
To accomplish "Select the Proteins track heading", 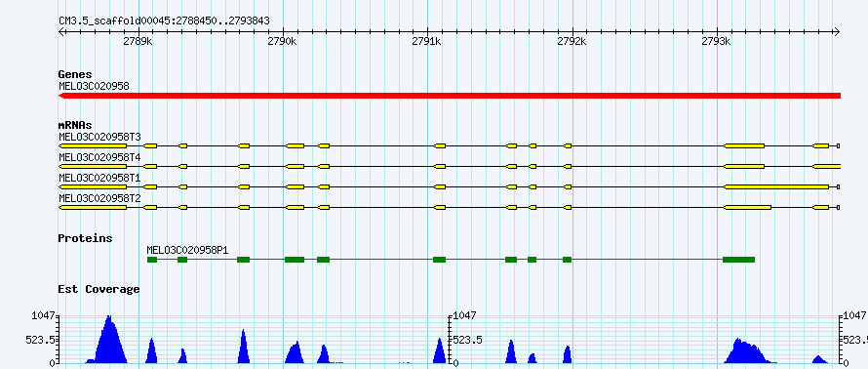I will 85,238.
